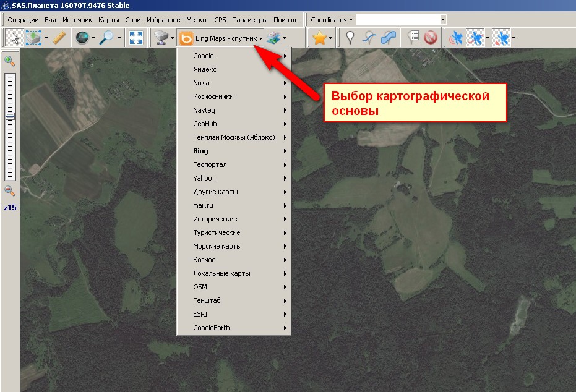The width and height of the screenshot is (576, 392).
Task: Add a new placemark pin
Action: tap(351, 38)
